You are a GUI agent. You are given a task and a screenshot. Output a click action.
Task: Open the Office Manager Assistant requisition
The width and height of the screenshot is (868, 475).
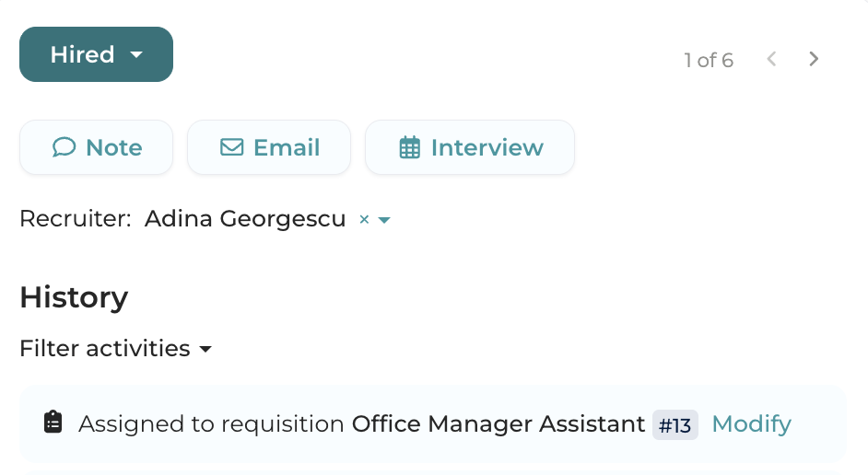(499, 423)
